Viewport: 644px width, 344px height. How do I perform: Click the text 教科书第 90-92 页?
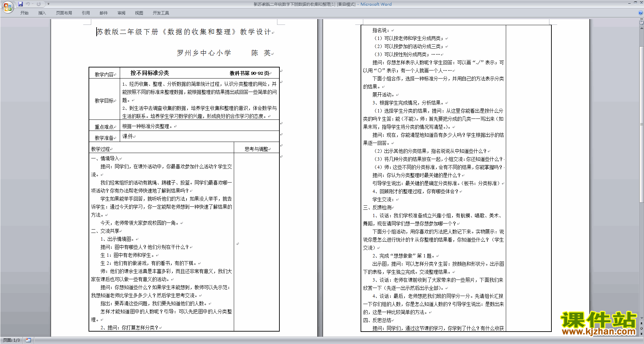click(249, 73)
